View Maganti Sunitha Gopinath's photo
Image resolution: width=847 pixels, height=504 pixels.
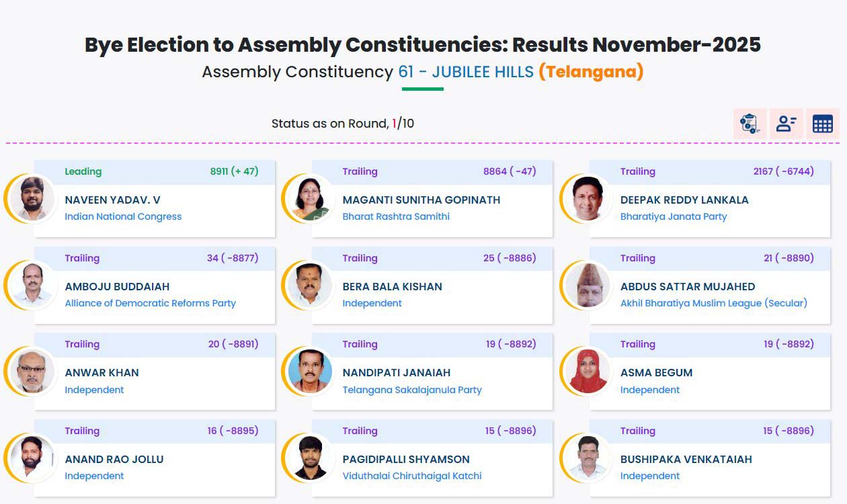click(x=309, y=200)
